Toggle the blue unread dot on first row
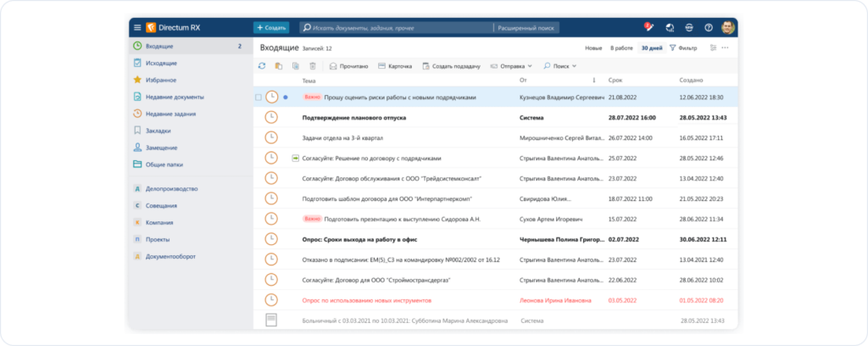The image size is (868, 346). point(286,98)
